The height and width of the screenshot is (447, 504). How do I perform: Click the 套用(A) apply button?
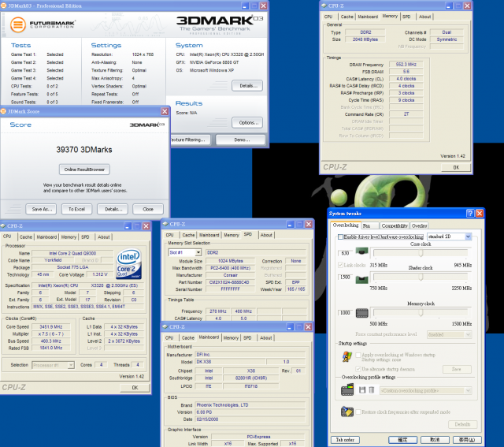tap(467, 440)
